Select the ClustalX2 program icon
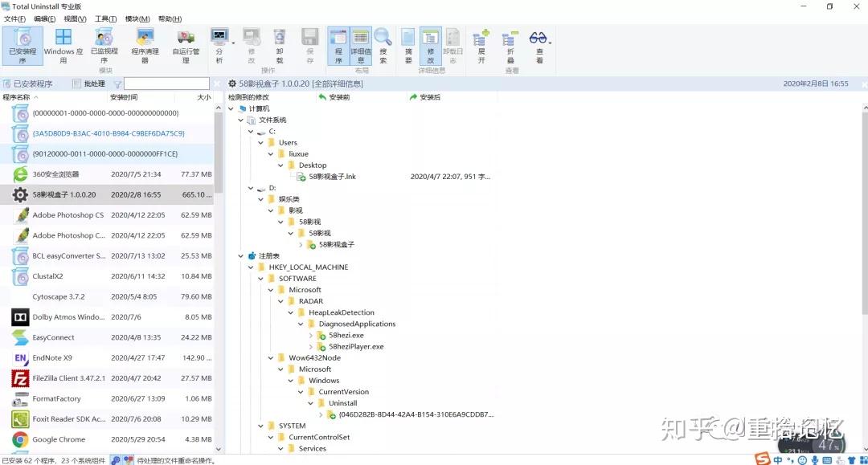 (20, 276)
